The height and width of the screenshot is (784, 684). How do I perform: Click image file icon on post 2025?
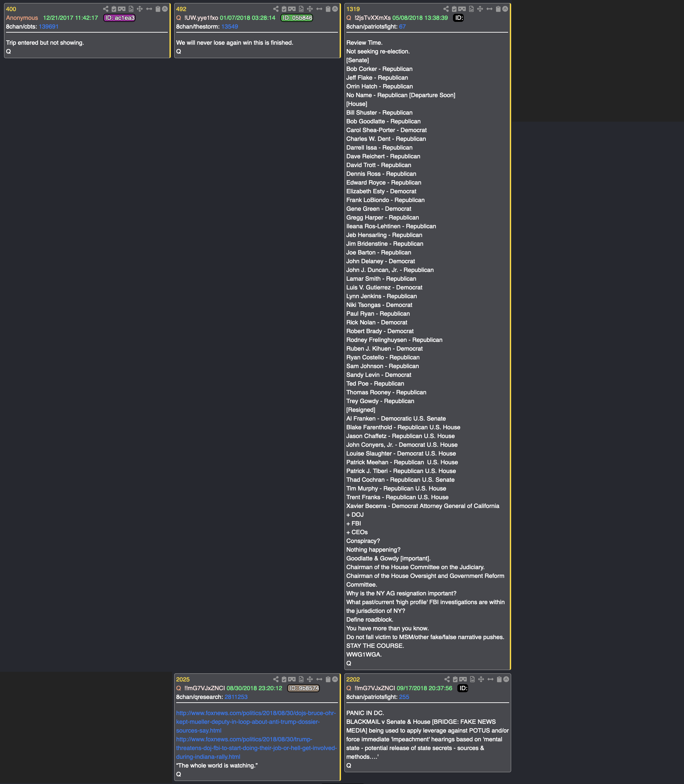click(301, 679)
